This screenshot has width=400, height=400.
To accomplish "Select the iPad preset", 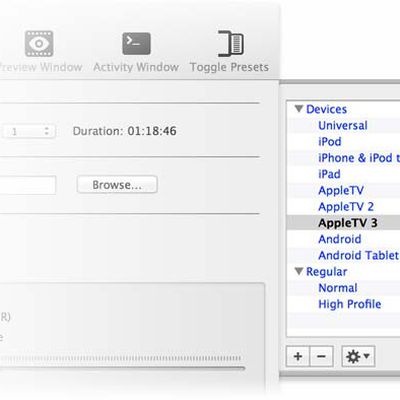I will point(329,174).
